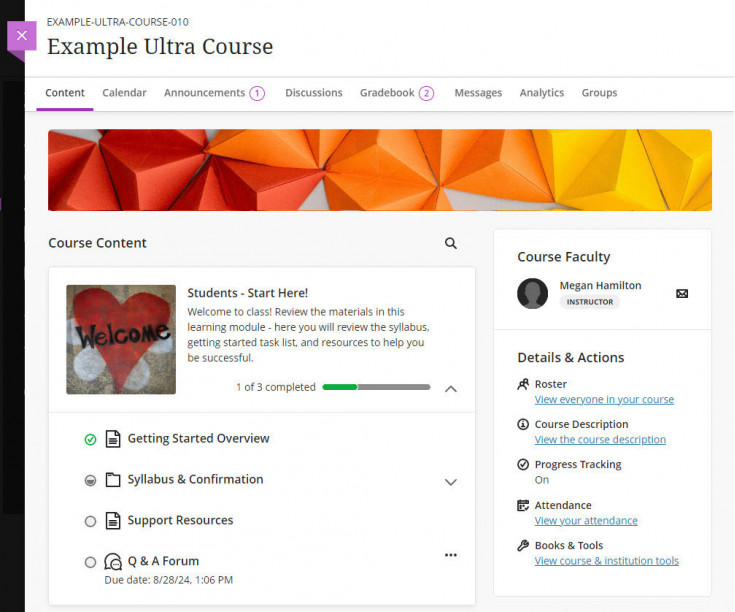This screenshot has width=735, height=612.
Task: Click the Due date: 8/28/24, 1:06 PM text
Action: (x=168, y=580)
